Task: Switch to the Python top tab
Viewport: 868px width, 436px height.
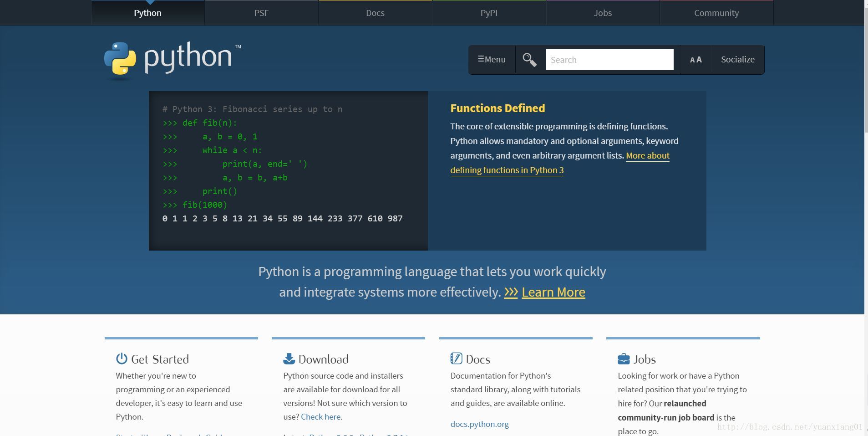Action: click(x=147, y=13)
